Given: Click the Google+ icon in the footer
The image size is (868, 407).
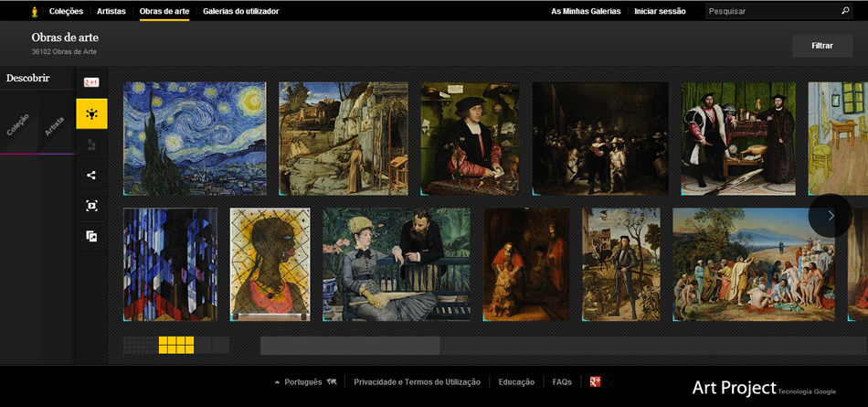Looking at the screenshot, I should 595,381.
